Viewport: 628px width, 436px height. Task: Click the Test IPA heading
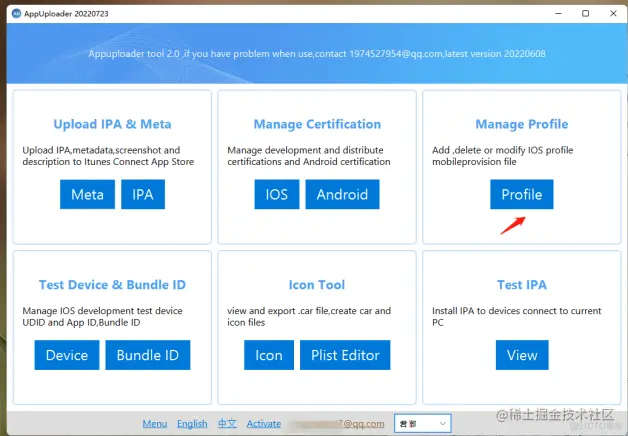[x=522, y=285]
